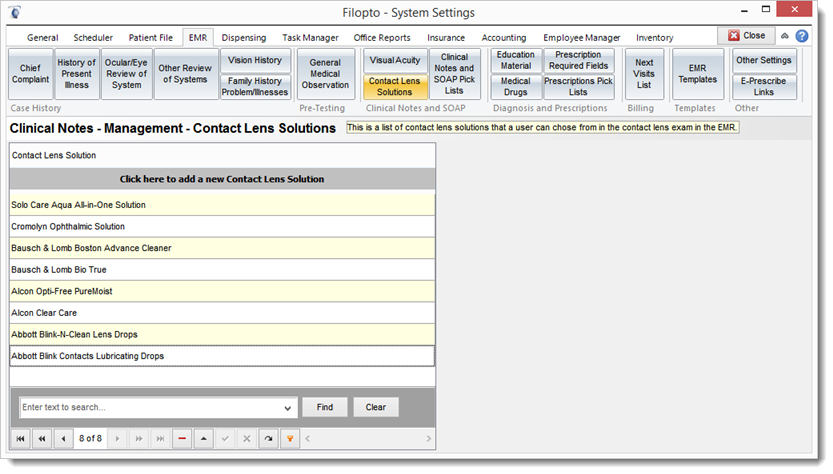Open E-Prescribe Links
833x474 pixels.
pyautogui.click(x=764, y=87)
